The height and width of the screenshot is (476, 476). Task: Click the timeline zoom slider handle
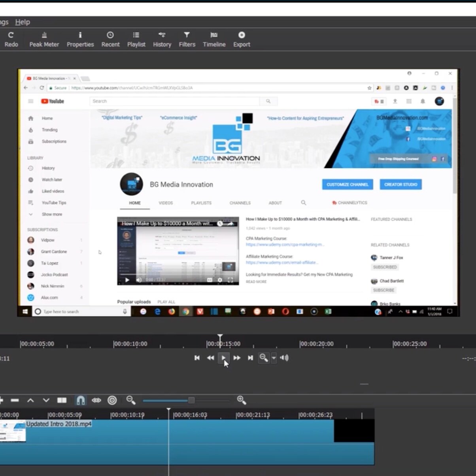point(191,400)
